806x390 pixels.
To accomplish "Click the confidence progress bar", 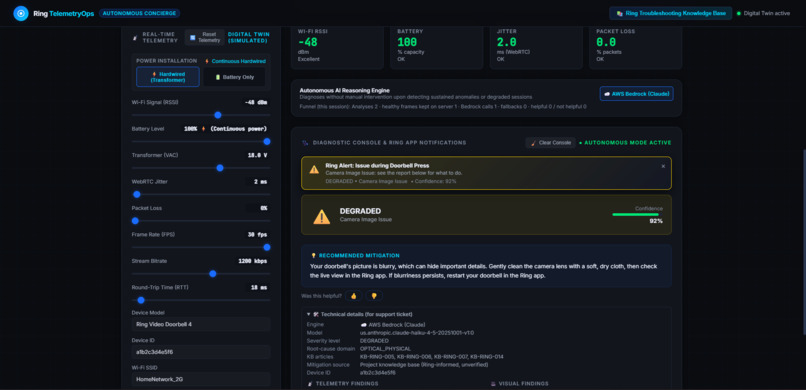I will point(637,214).
